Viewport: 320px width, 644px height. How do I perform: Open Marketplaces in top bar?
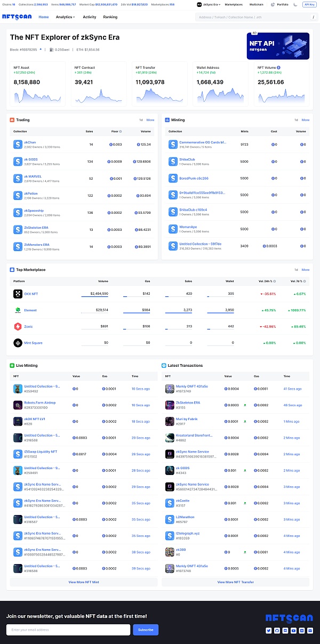point(234,4)
